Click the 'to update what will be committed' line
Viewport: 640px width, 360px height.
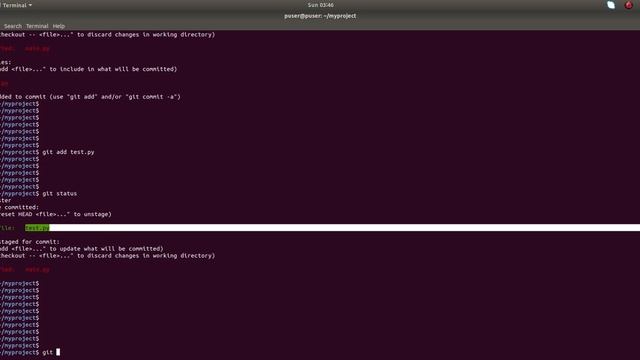pyautogui.click(x=82, y=249)
